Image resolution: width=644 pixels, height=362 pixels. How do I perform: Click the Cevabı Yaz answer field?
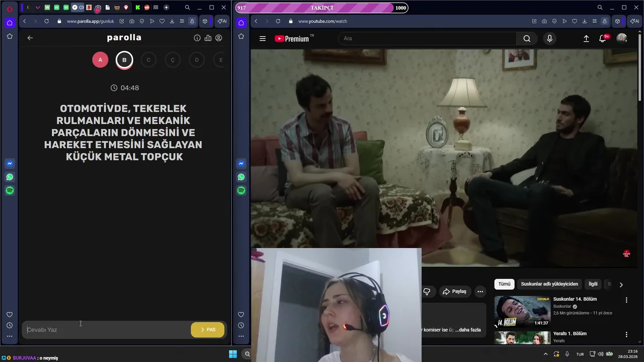pos(107,330)
